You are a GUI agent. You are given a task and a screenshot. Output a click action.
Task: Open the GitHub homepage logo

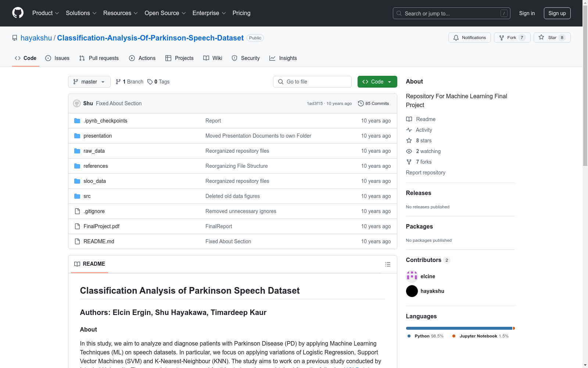tap(18, 13)
